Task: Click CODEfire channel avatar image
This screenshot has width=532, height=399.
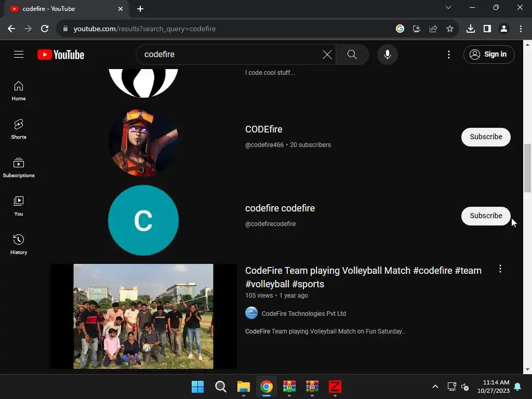Action: (143, 141)
